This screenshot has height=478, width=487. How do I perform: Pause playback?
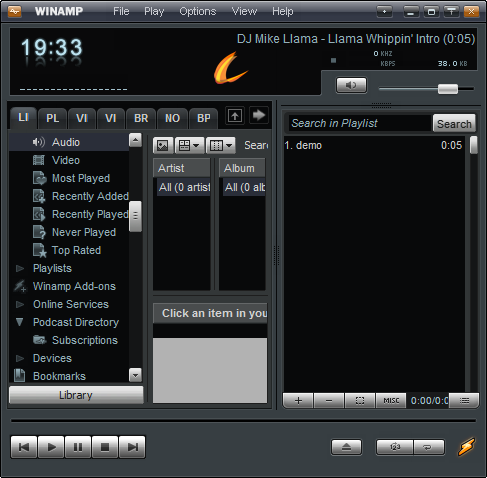click(x=78, y=447)
